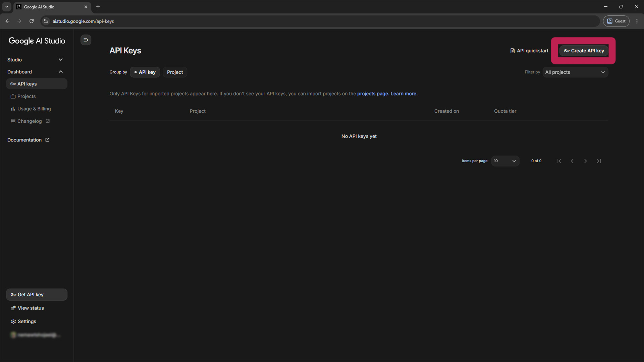Close the Google AI Studio tab
The width and height of the screenshot is (644, 362).
point(86,7)
